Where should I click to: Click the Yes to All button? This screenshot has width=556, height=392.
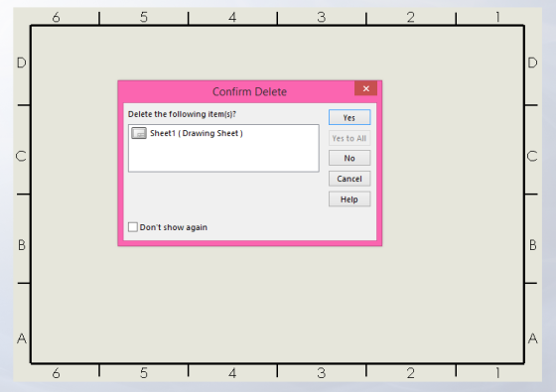click(x=349, y=138)
